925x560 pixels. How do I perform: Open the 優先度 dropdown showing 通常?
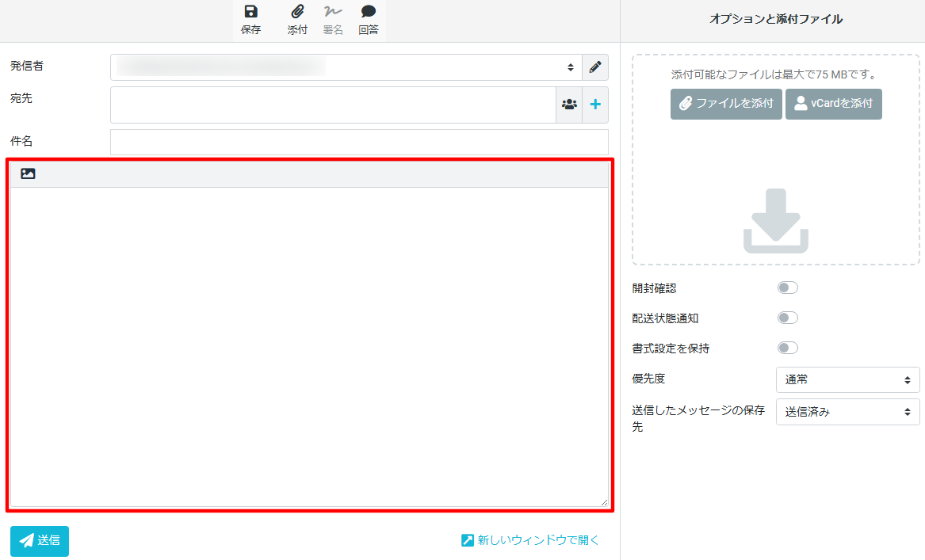click(x=848, y=379)
